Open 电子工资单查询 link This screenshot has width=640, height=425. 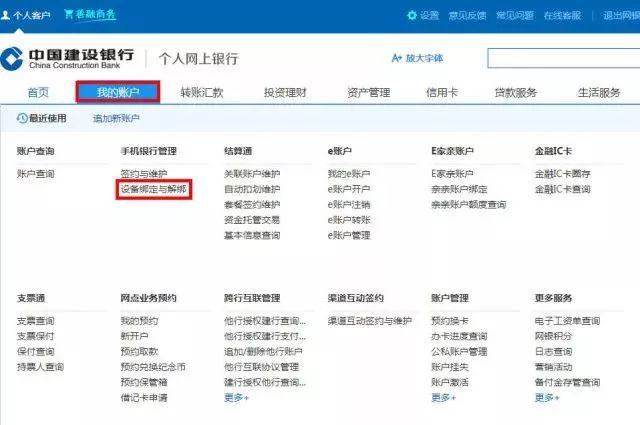(567, 321)
